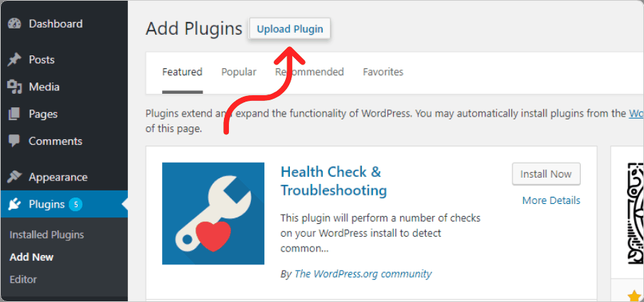Click the Appearance paintbrush icon
Viewport: 644px width, 302px height.
14,177
